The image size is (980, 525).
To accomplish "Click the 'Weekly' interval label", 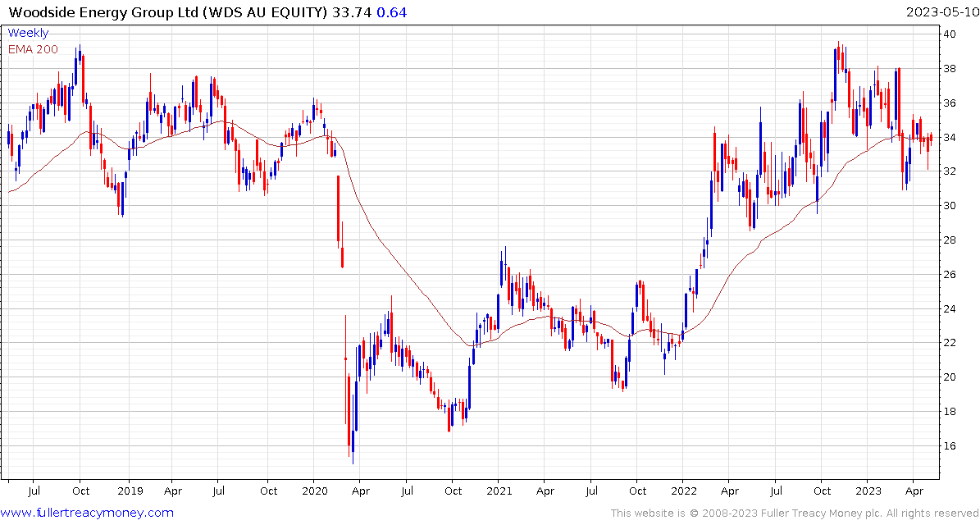I will [28, 33].
